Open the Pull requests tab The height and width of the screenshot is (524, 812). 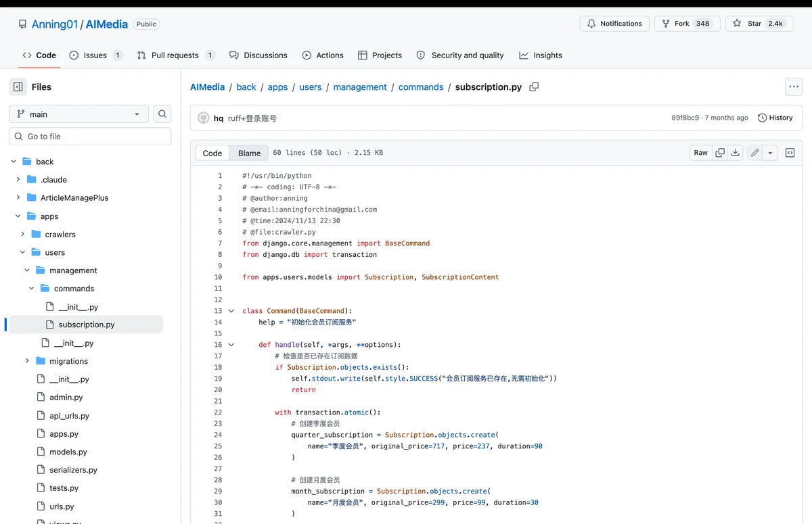[x=176, y=55]
